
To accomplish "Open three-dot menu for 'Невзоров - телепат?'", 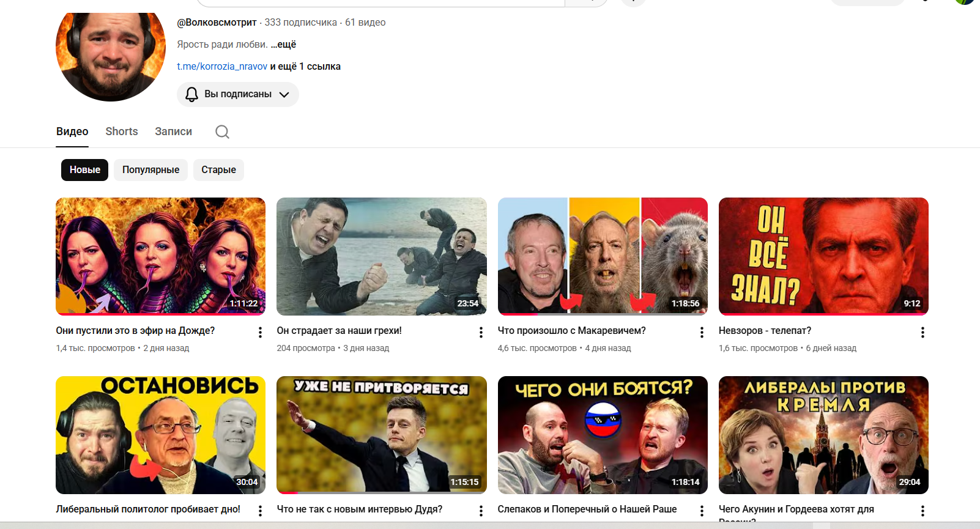I will point(922,332).
